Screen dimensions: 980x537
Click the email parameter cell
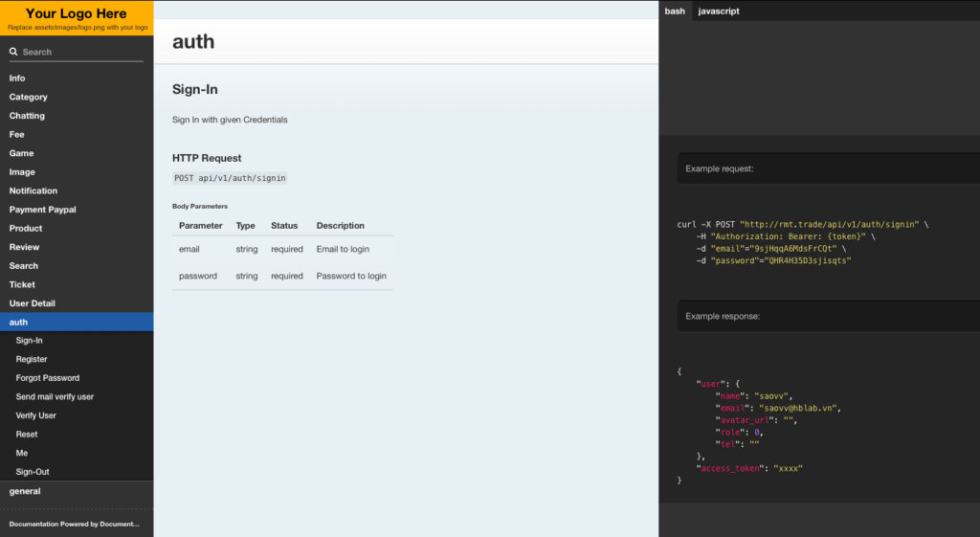189,249
